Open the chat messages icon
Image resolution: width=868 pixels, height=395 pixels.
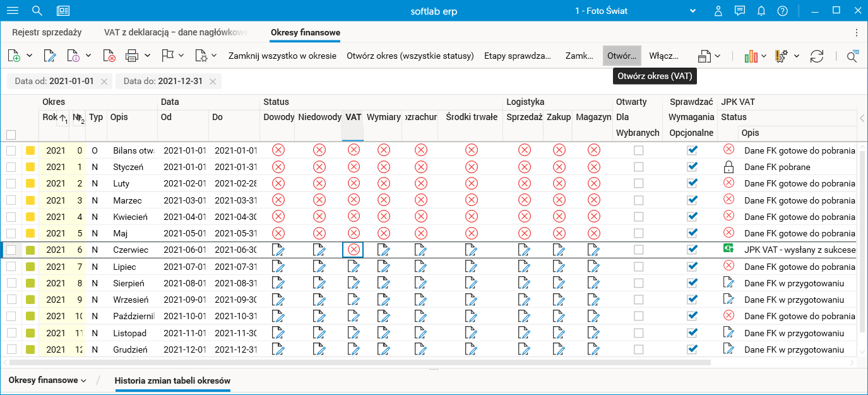point(740,11)
